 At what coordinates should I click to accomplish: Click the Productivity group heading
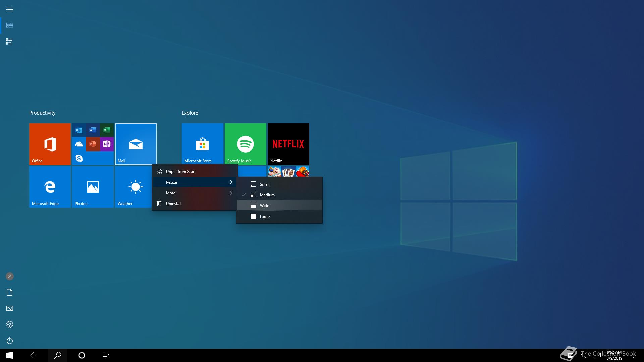pos(42,113)
